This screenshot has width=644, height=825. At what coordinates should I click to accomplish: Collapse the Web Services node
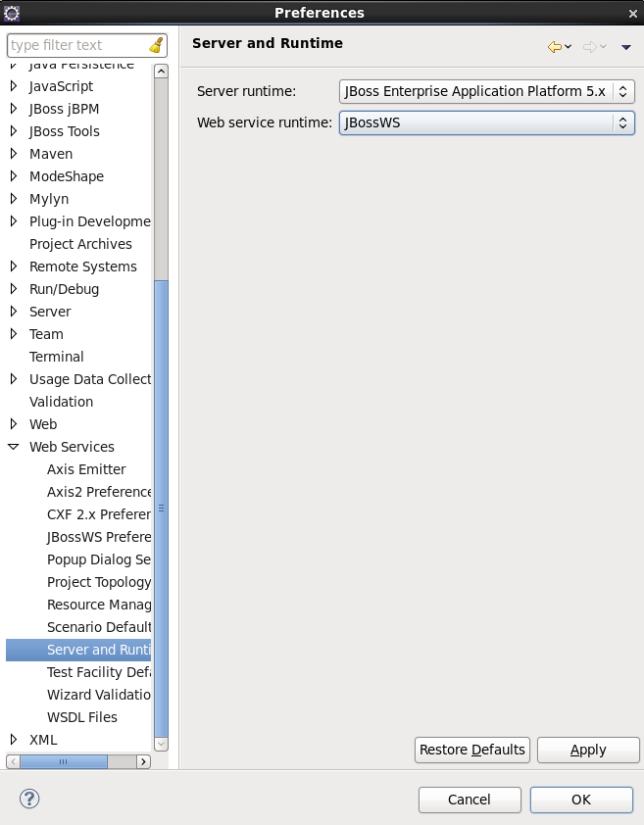point(14,447)
